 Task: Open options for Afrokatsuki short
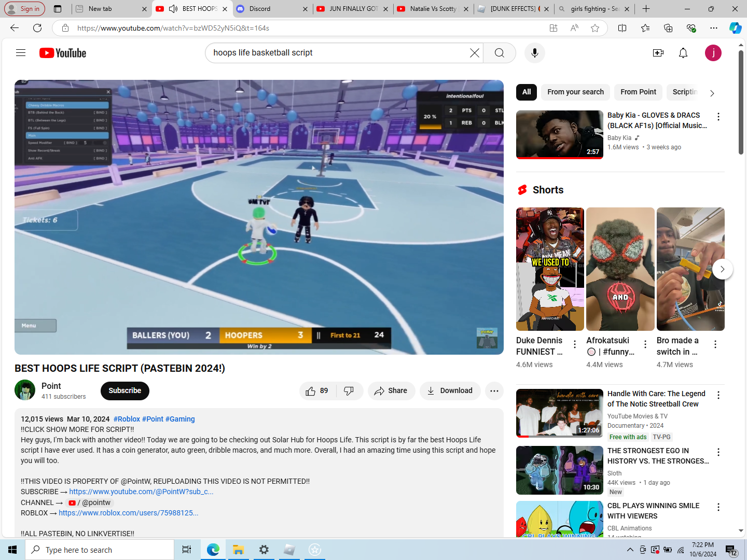click(x=645, y=344)
